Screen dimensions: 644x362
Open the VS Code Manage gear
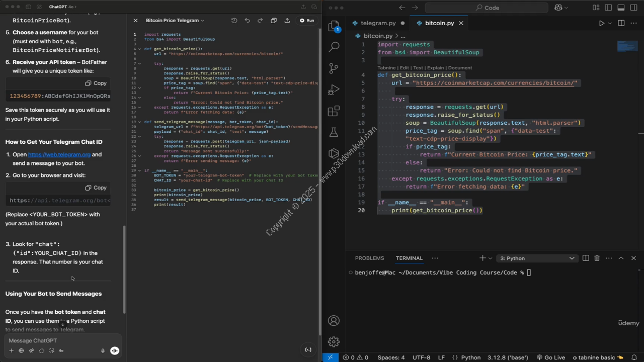click(x=334, y=342)
